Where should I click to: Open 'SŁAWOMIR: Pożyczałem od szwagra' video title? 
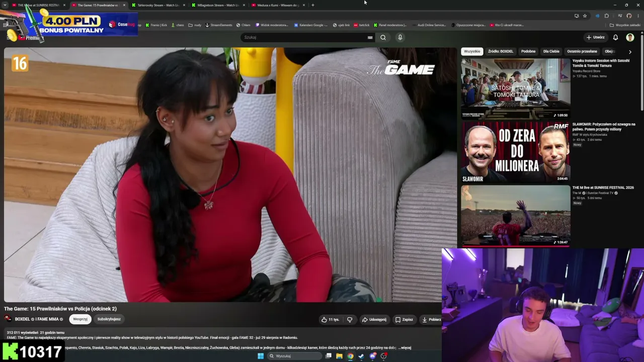pos(604,127)
